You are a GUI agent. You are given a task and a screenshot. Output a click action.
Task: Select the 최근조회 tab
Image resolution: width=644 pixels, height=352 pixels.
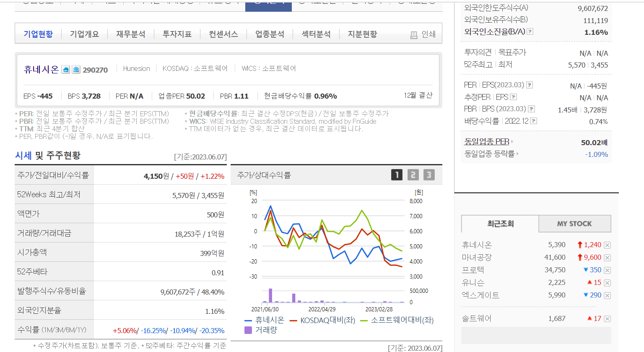coord(500,224)
